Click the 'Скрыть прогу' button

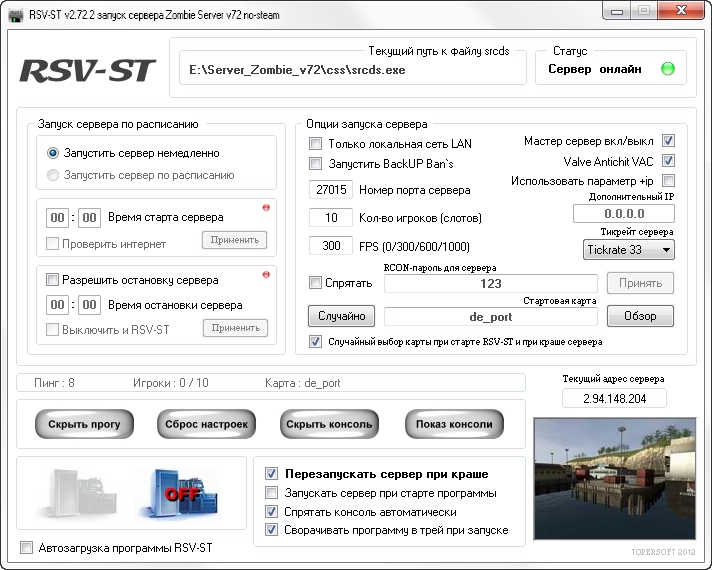coord(84,424)
